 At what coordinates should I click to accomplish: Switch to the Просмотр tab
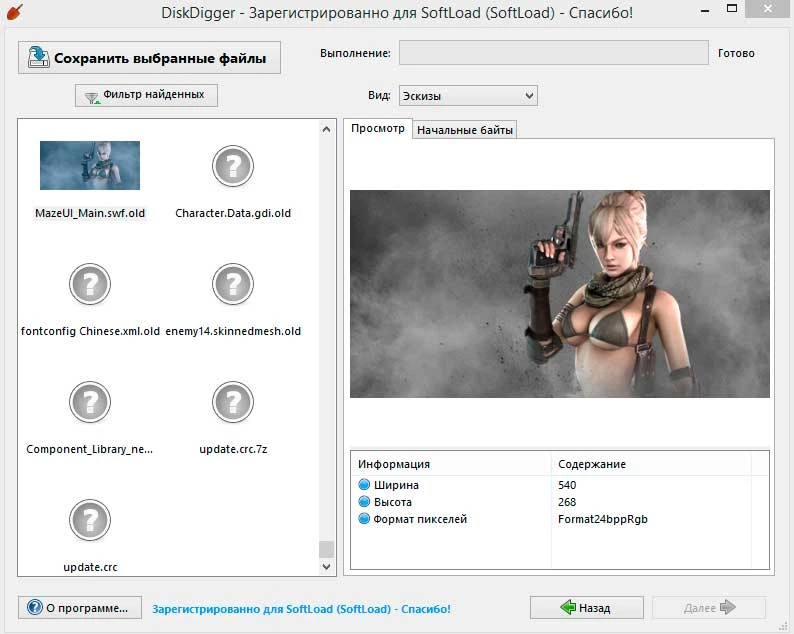click(378, 129)
